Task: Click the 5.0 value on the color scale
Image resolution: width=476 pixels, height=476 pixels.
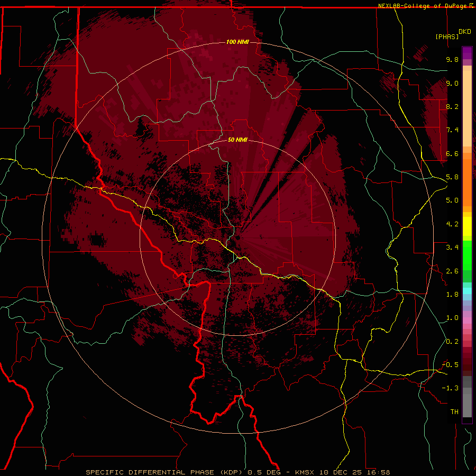Action: click(452, 200)
